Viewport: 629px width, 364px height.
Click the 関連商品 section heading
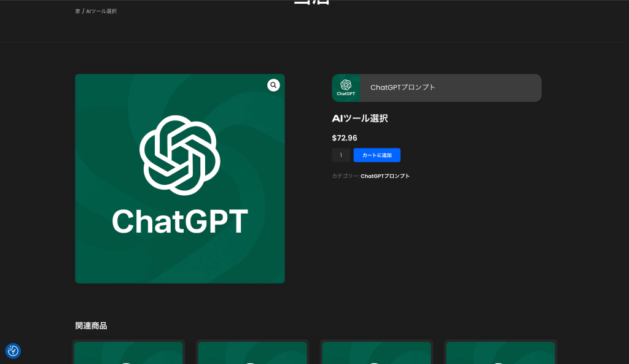click(91, 326)
